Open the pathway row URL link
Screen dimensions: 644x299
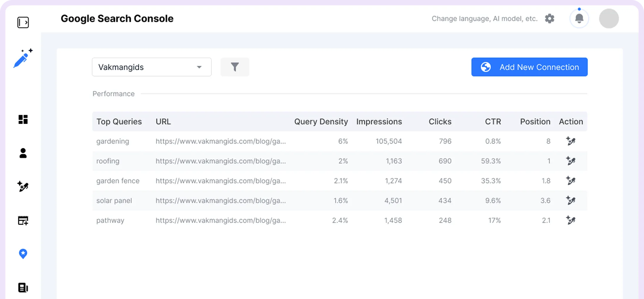(221, 220)
